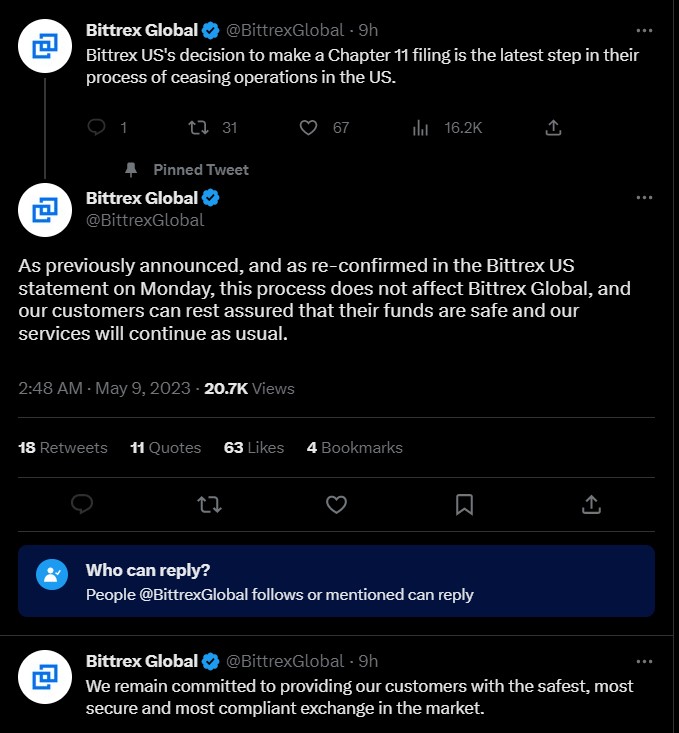679x733 pixels.
Task: Retweet the first Chapter 11 tweet
Action: 198,127
